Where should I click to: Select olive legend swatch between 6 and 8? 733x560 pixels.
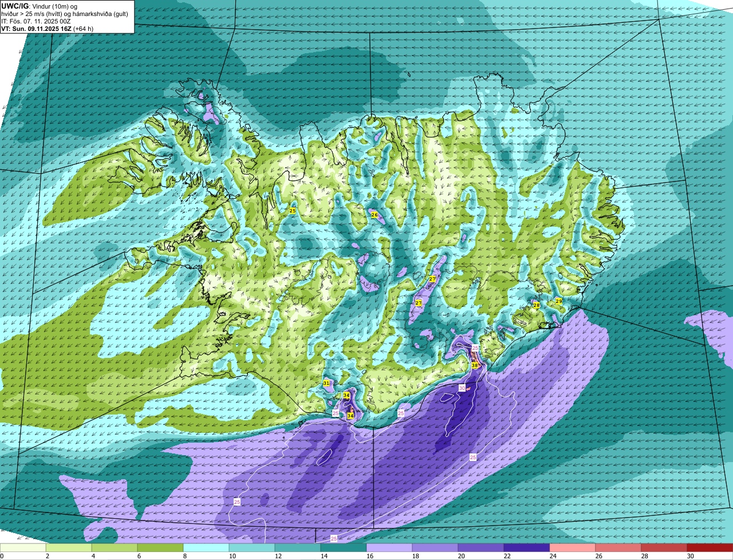click(x=160, y=548)
